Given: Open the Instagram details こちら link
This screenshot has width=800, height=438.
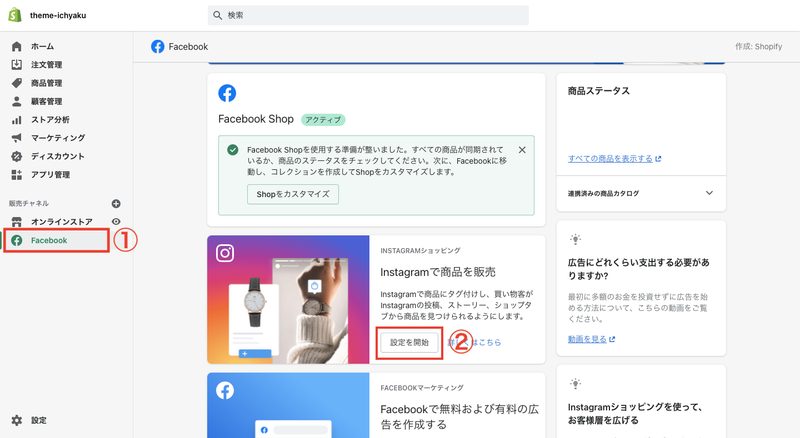Looking at the screenshot, I should tap(474, 343).
